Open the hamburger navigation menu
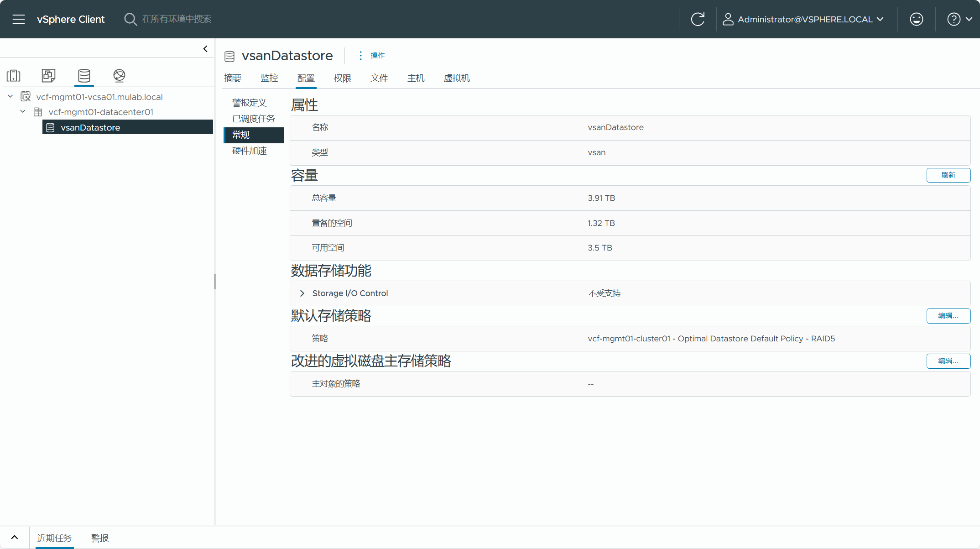 [x=19, y=19]
